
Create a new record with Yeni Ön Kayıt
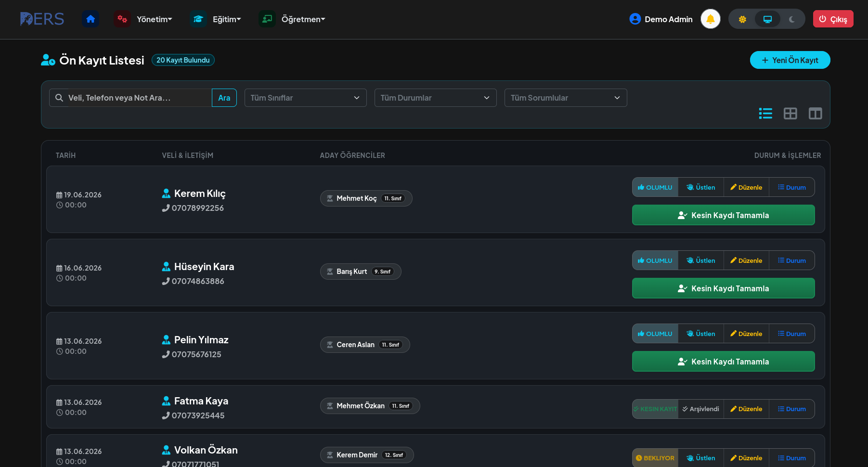(790, 60)
